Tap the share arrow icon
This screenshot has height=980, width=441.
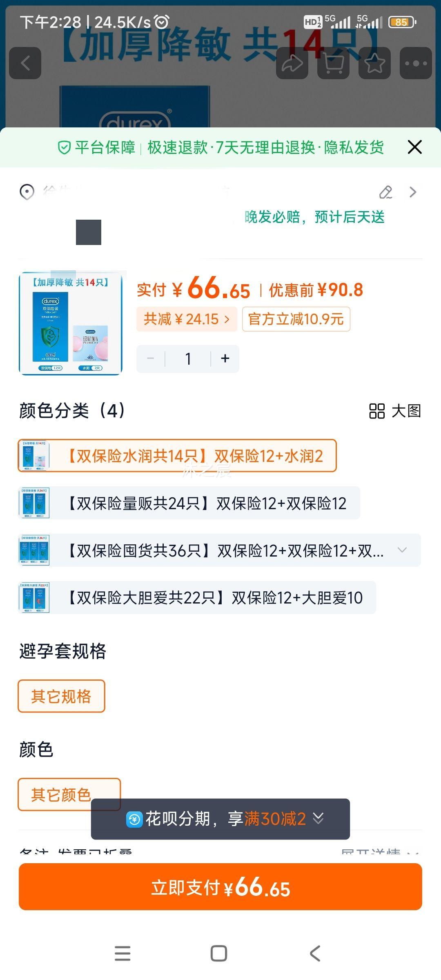(x=292, y=63)
